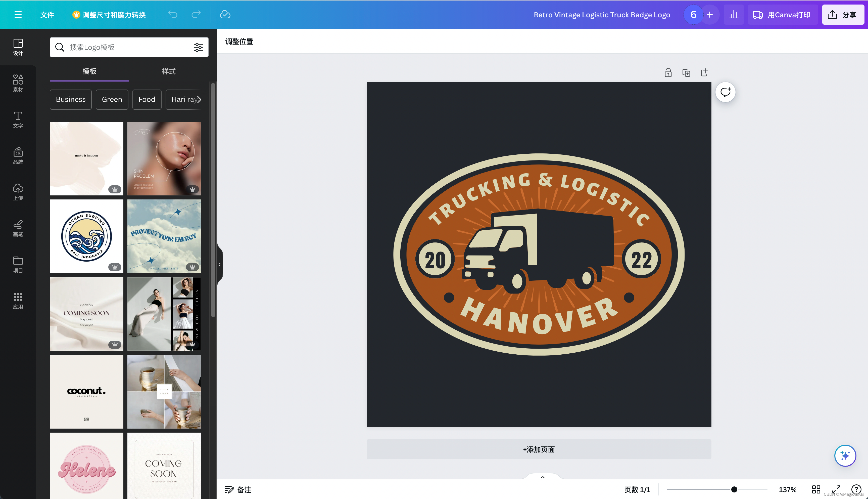Click the add comment bubble icon
Screen dimensions: 868x499
pos(725,92)
